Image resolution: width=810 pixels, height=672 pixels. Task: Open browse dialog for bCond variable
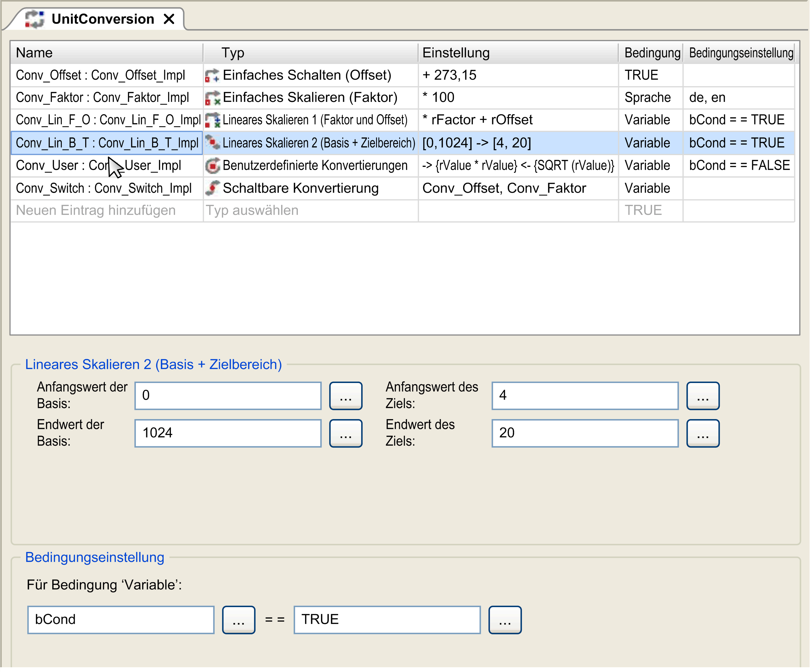238,619
